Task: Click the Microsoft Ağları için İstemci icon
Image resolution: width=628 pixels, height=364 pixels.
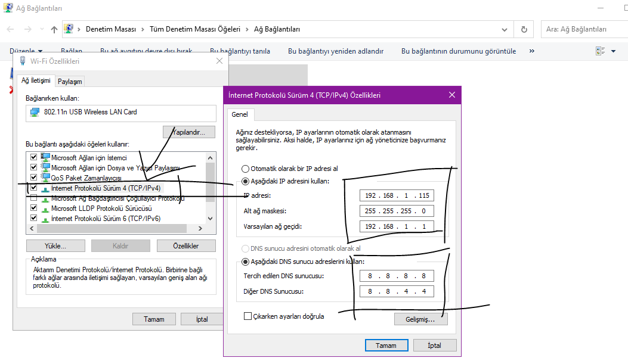Action: 45,157
